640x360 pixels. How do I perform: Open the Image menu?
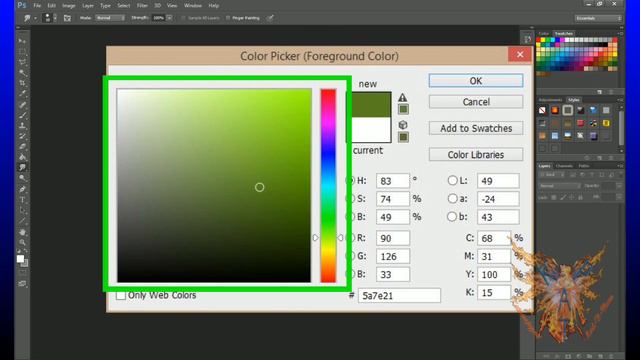point(69,6)
